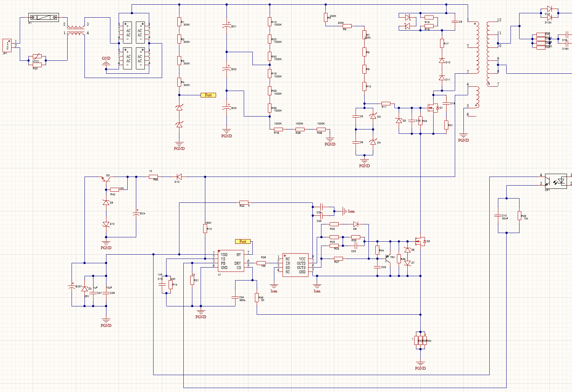Click the Port label above U1
Viewport: 572px width, 392px height.
tap(243, 241)
